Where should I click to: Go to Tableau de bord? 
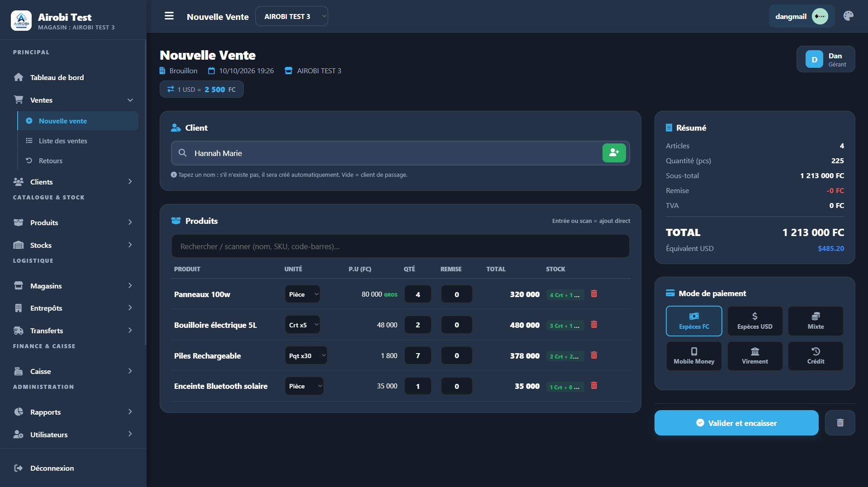[x=57, y=77]
